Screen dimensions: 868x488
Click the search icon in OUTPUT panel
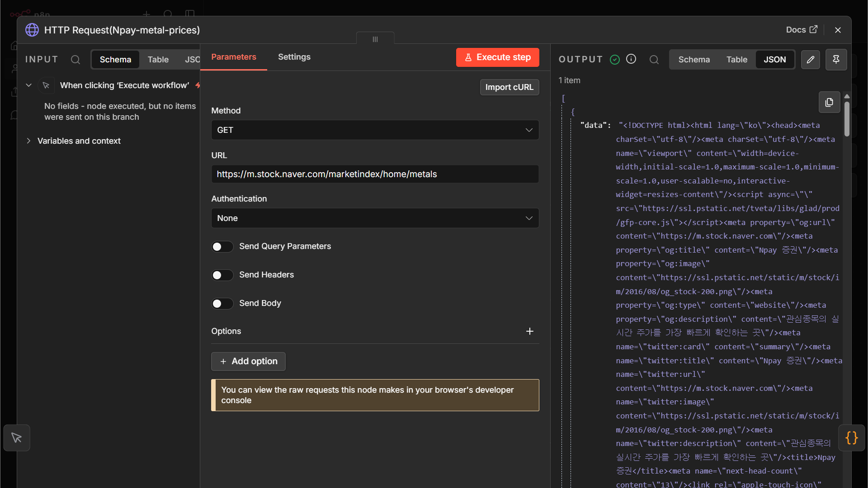coord(654,60)
